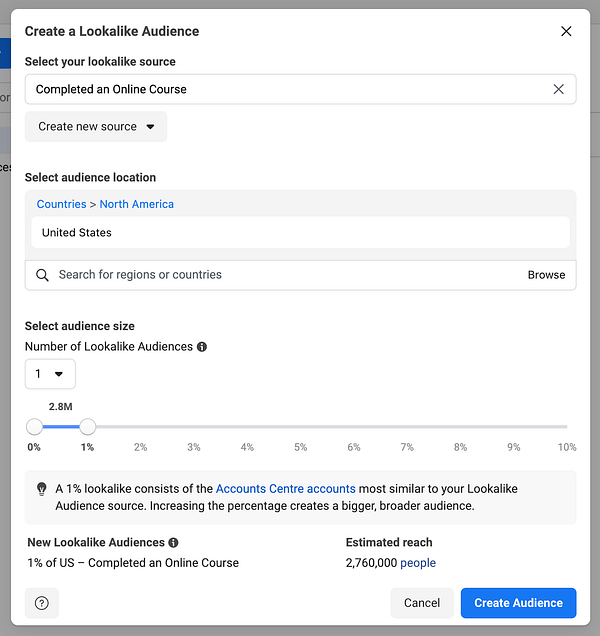
Task: Set slider to the 10% mark
Action: [566, 427]
